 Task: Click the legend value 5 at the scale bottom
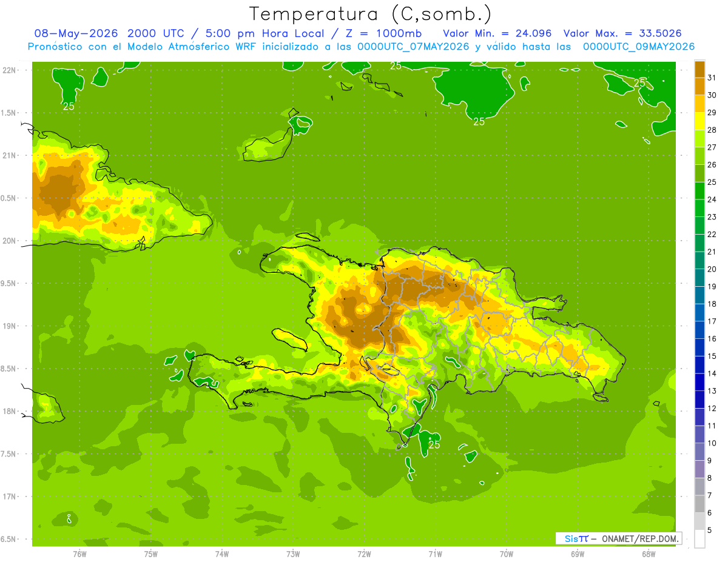(710, 530)
